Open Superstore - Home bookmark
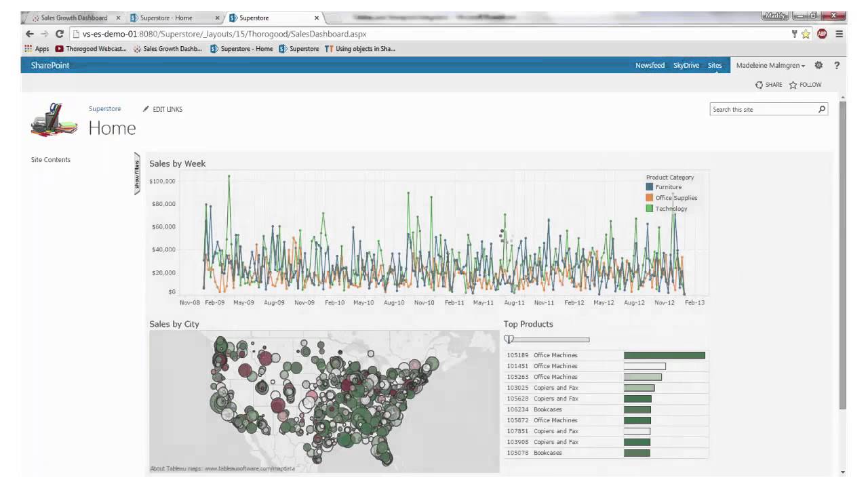The height and width of the screenshot is (488, 868). [x=241, y=49]
